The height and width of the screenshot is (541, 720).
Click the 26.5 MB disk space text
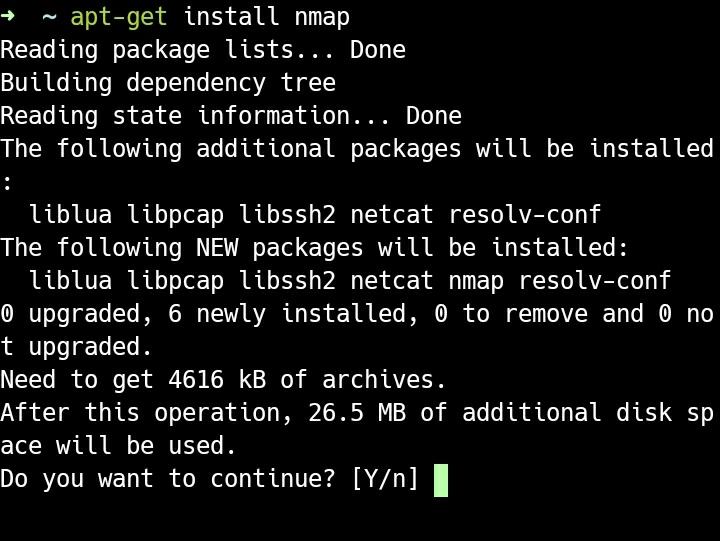[357, 412]
